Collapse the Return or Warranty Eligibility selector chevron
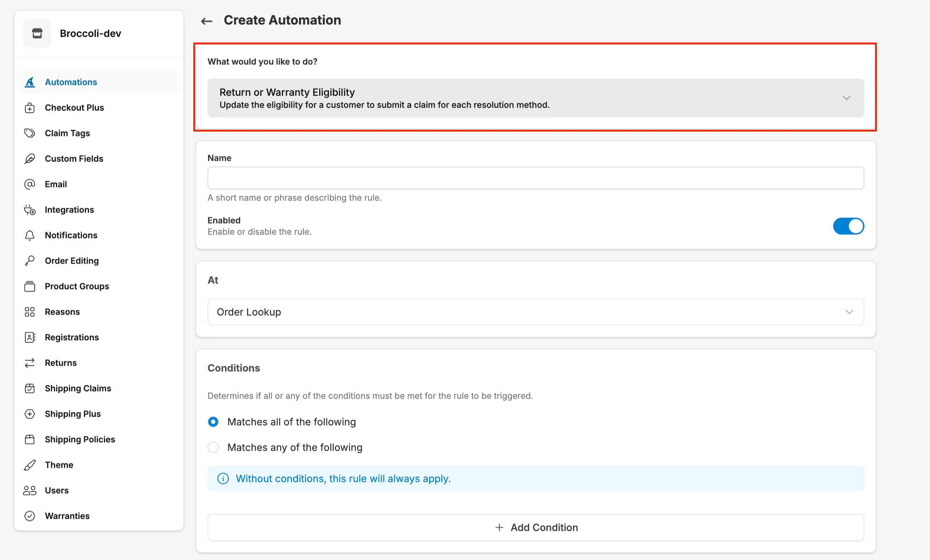This screenshot has width=930, height=560. tap(847, 98)
